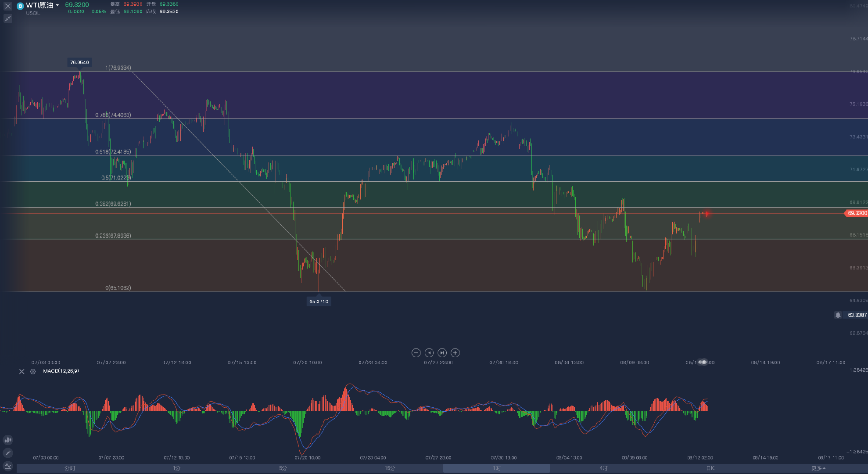Click the 76.9540 high price marker

tap(79, 62)
